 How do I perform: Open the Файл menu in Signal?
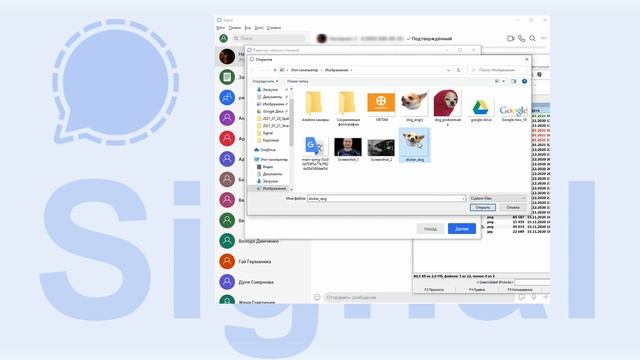tap(220, 28)
